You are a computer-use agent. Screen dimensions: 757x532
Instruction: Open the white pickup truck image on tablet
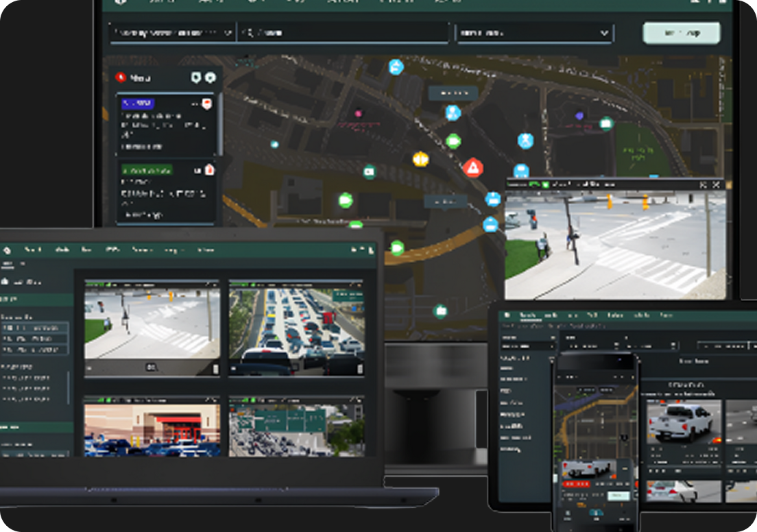click(x=684, y=421)
